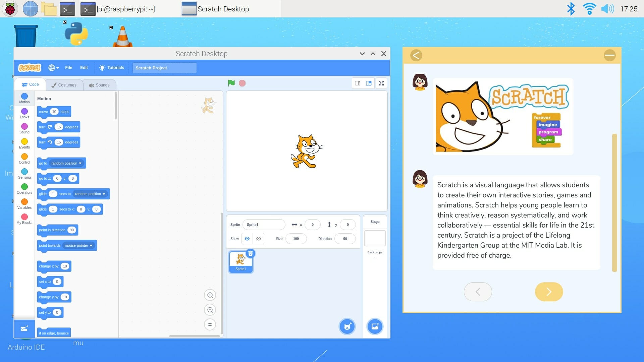
Task: Select the Looks block category
Action: (24, 113)
